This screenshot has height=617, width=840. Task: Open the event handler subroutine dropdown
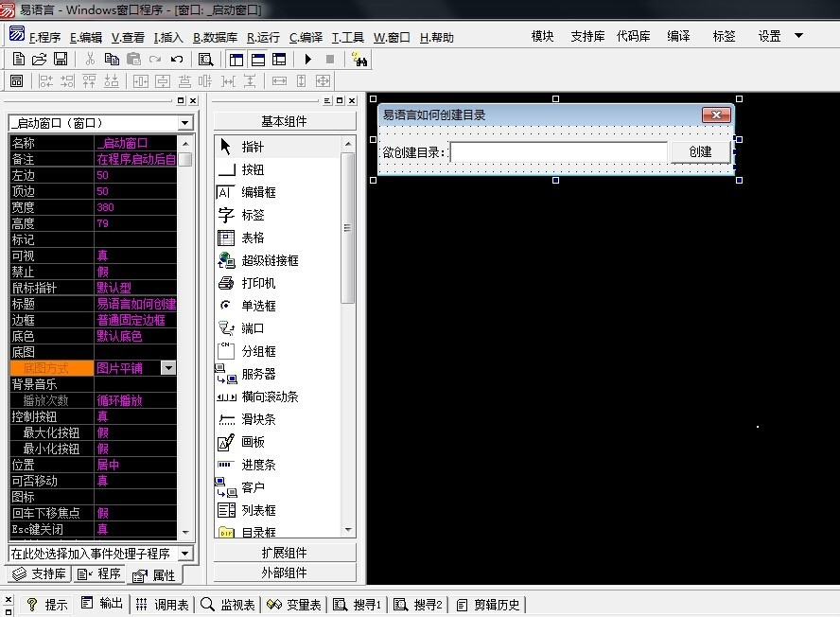[185, 554]
